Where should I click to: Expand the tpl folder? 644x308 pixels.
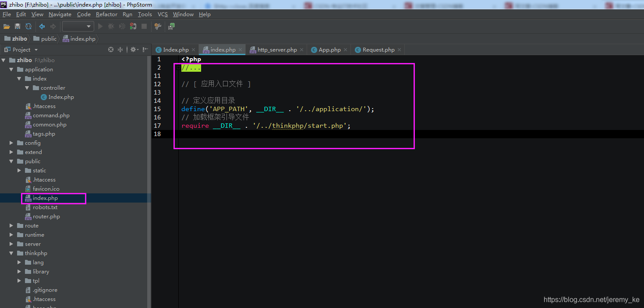pyautogui.click(x=19, y=281)
